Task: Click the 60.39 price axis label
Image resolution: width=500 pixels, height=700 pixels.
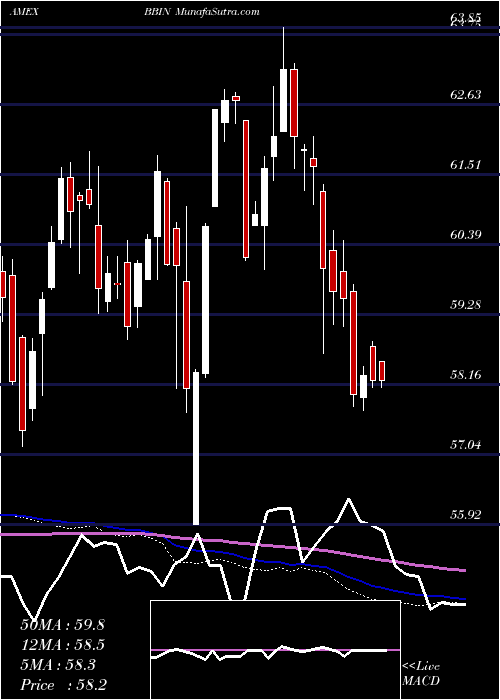Action: 466,234
